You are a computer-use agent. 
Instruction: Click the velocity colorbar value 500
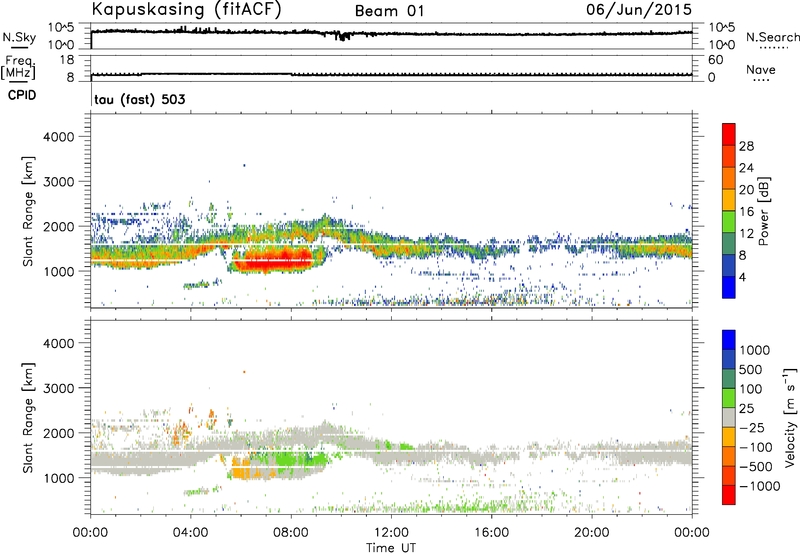pos(751,370)
